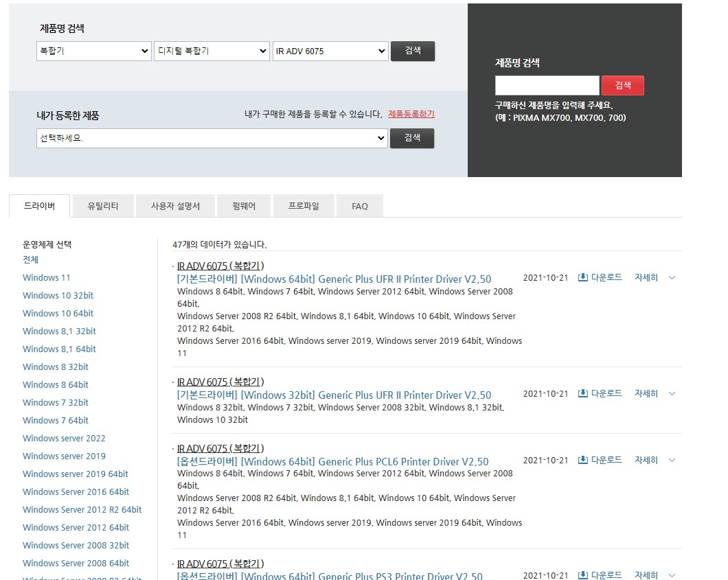Click 자세히 for the 32bit UFR II driver
Screen dimensions: 728x580
coord(646,393)
